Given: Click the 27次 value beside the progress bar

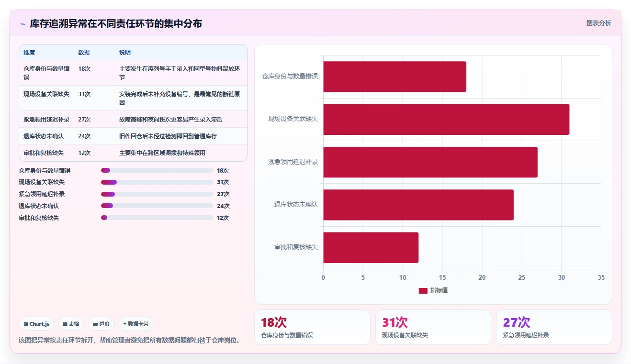Looking at the screenshot, I should click(x=223, y=194).
